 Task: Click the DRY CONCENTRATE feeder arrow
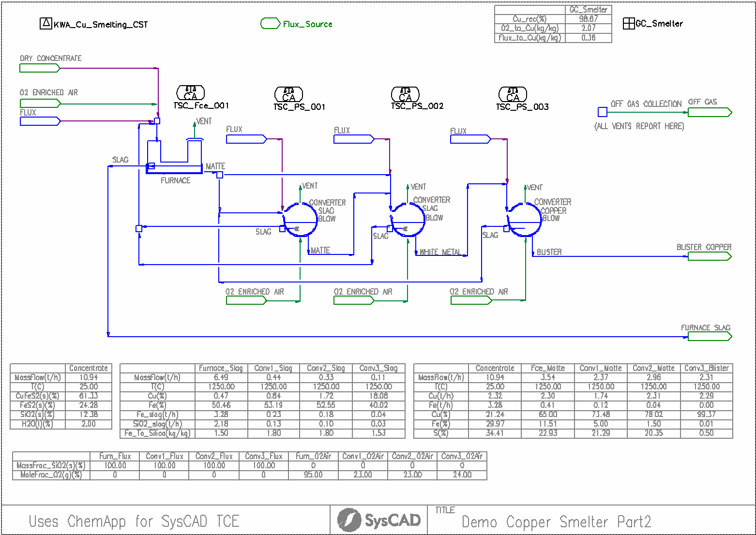tap(40, 68)
